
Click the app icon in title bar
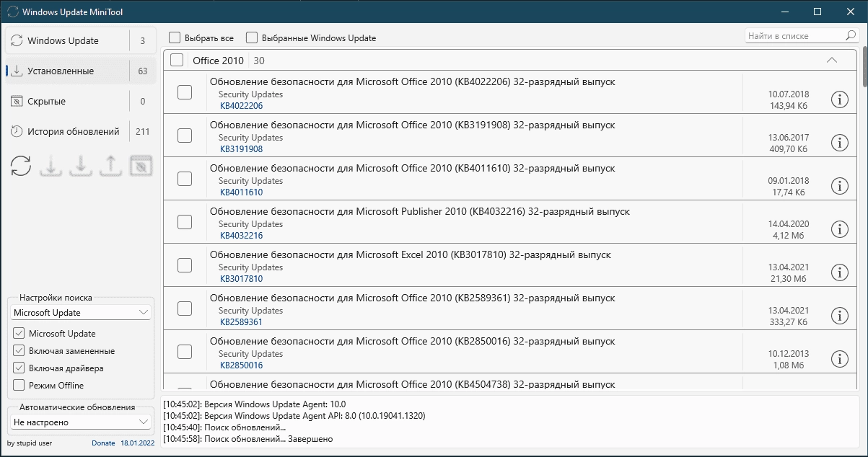[12, 12]
